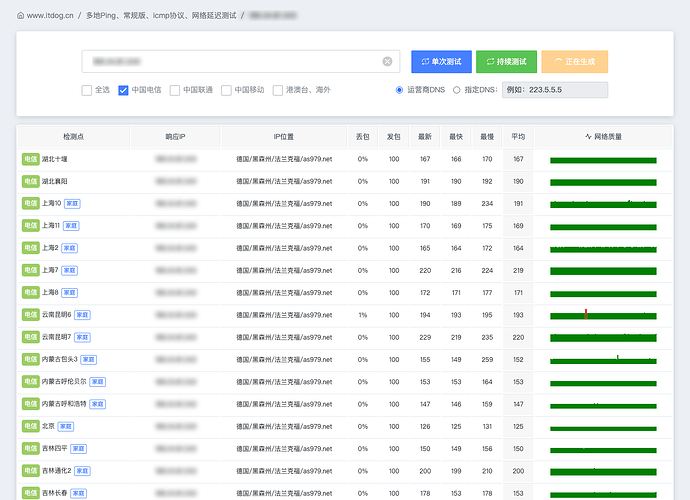Click the 家庭 tag next to 云南昆明7
The image size is (690, 500).
click(x=82, y=337)
